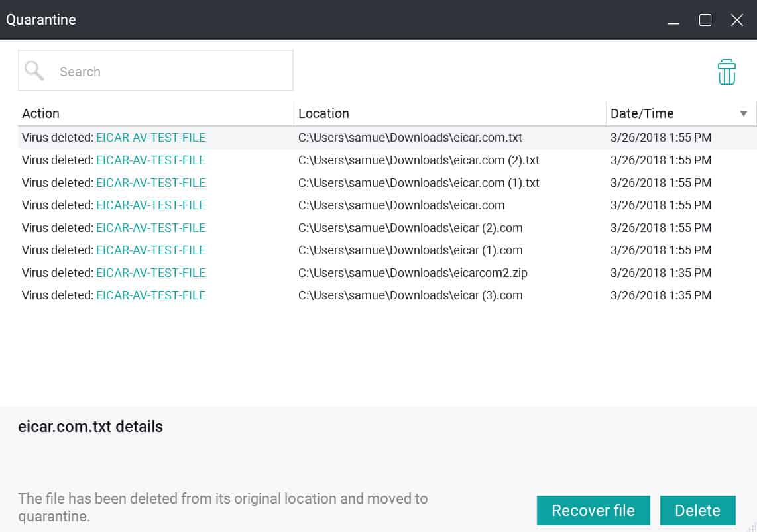Select the row for Downloads\eicar.com
This screenshot has width=757, height=532.
(387, 205)
